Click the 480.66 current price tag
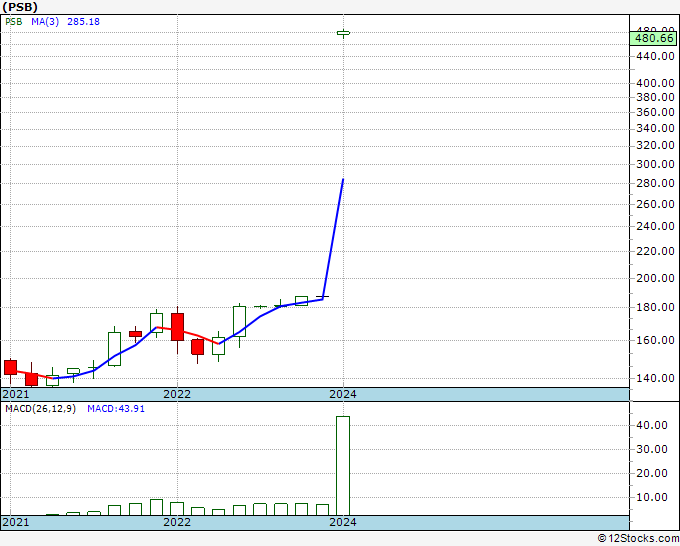The height and width of the screenshot is (546, 680). click(654, 39)
